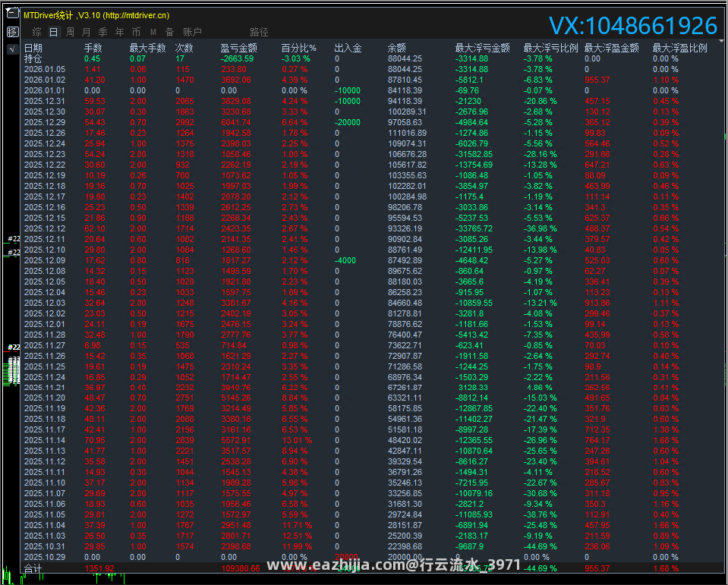Click the 最大手数 column header

[147, 48]
